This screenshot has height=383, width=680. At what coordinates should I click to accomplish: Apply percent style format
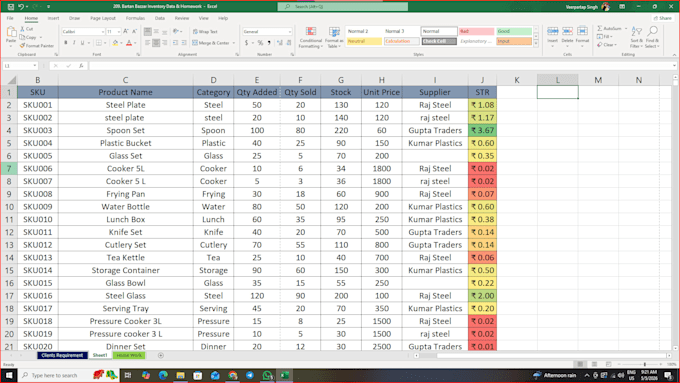[260, 43]
